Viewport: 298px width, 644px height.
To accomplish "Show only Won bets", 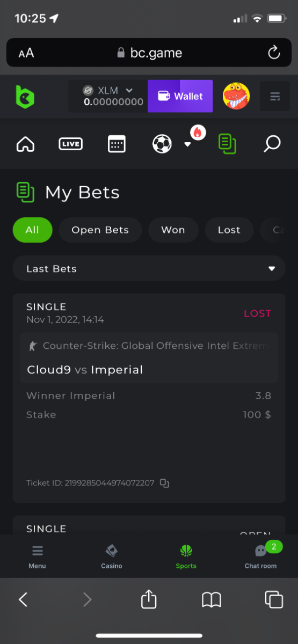I will tap(173, 230).
